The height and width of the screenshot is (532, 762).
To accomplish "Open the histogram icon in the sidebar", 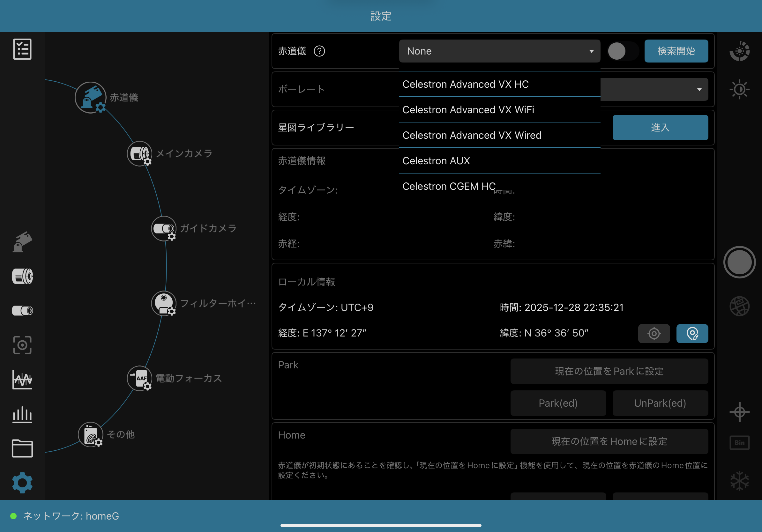I will pyautogui.click(x=22, y=415).
